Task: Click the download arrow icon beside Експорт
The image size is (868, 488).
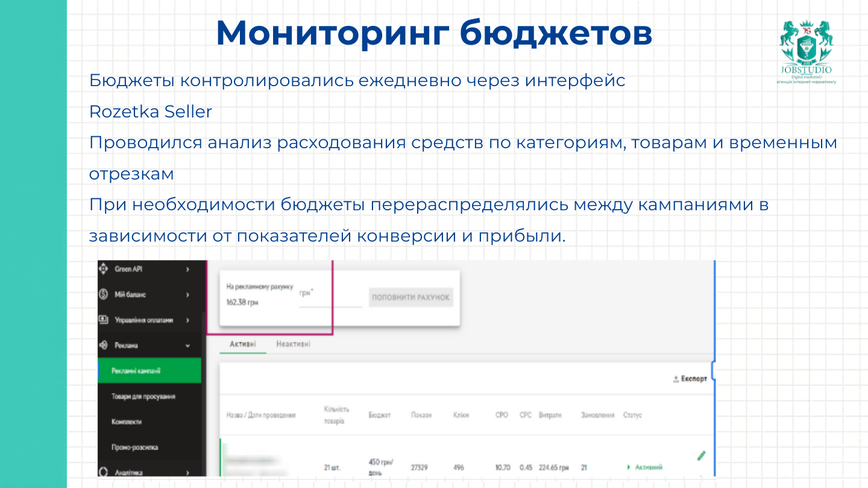Action: tap(676, 378)
